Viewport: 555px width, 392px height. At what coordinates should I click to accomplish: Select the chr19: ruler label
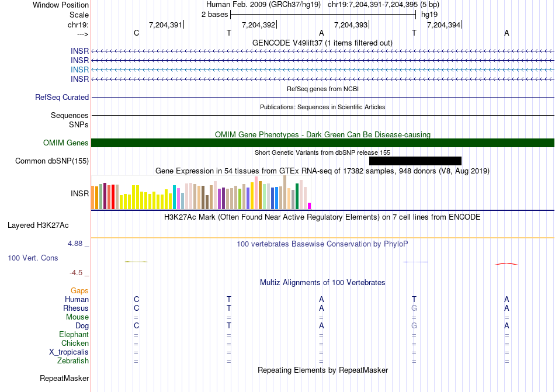click(78, 25)
